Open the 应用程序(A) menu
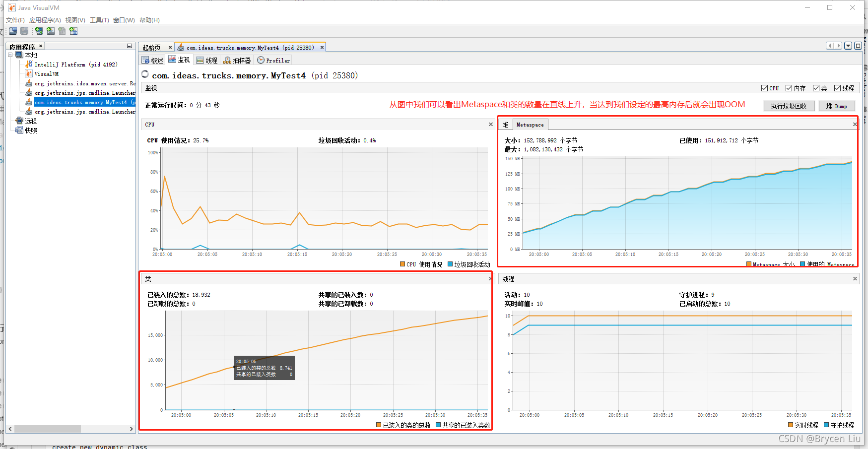Viewport: 868px width, 449px height. click(x=45, y=20)
